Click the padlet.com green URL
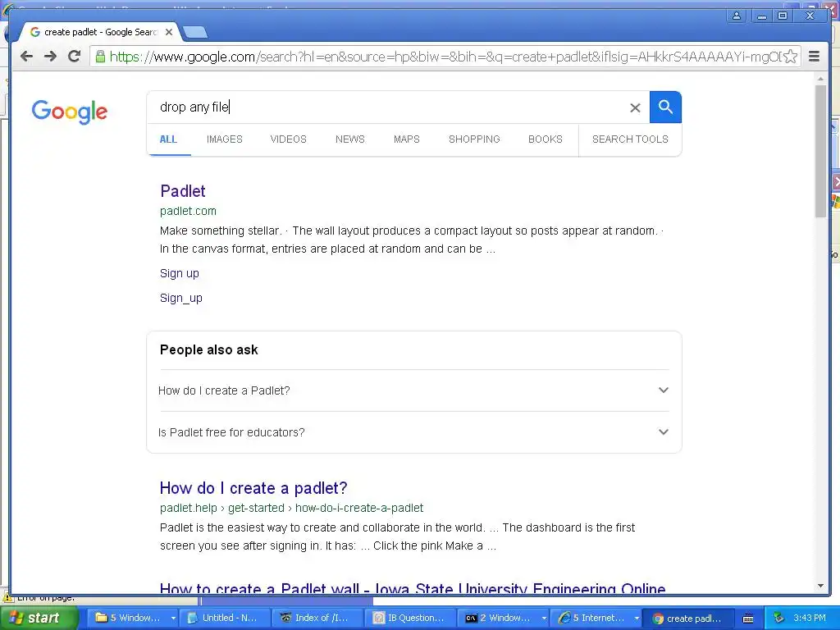 [x=188, y=211]
